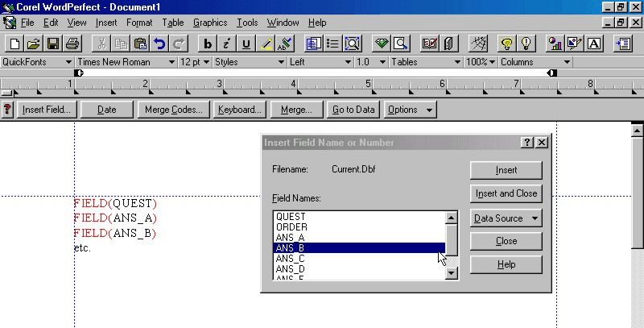Click the page zoom full icon

(x=353, y=44)
